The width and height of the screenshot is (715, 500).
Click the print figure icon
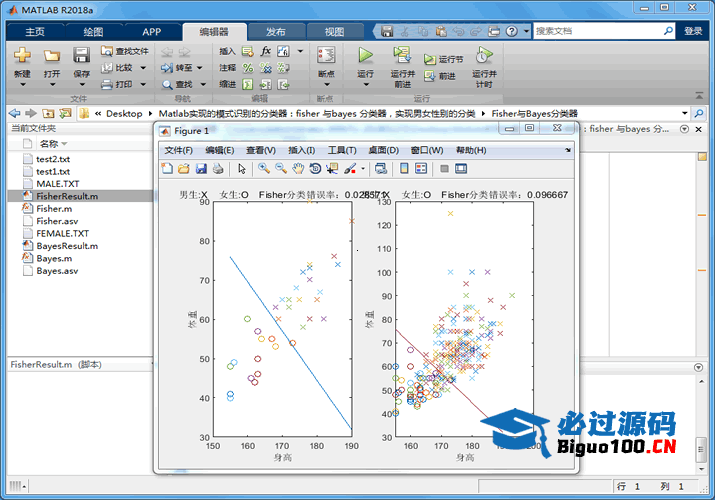218,168
